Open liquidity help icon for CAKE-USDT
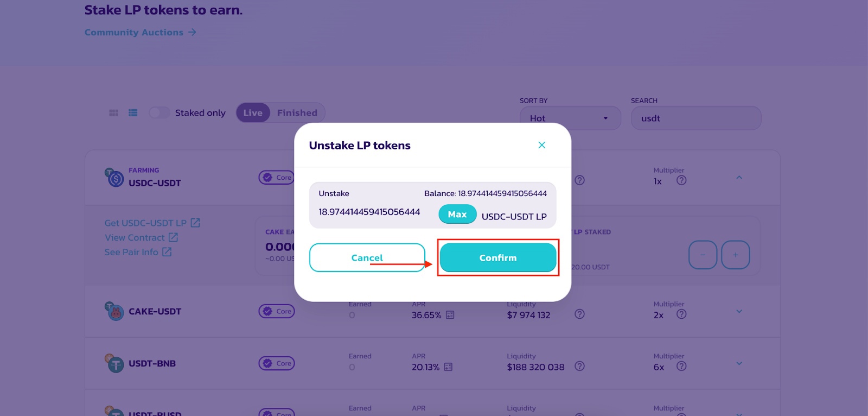This screenshot has height=416, width=868. pos(579,314)
